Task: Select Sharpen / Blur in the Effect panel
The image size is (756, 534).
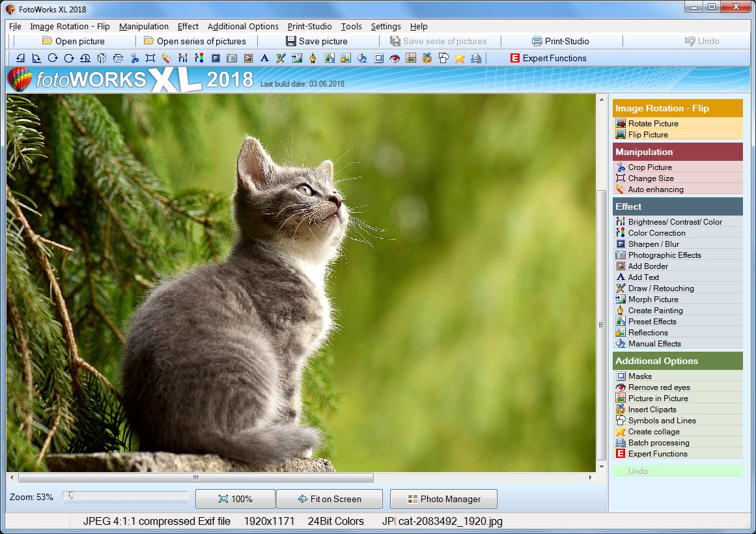Action: [653, 244]
